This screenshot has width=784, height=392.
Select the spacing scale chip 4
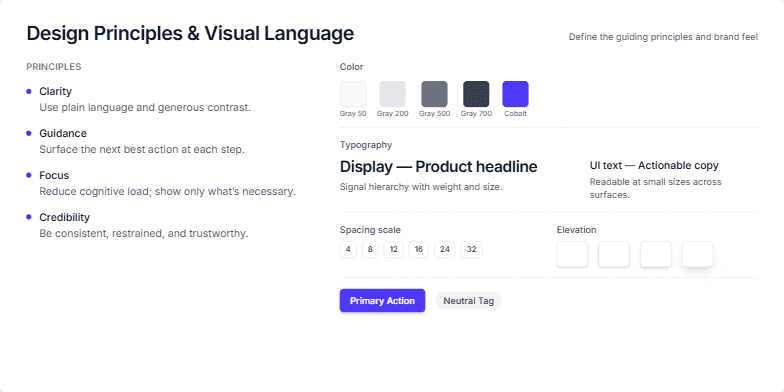point(348,250)
